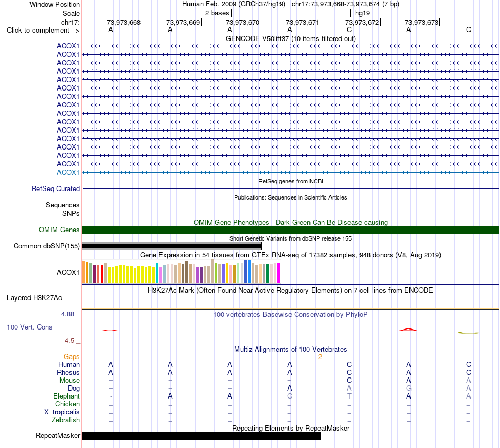Viewport: 500px width, 448px height.
Task: Select the Chicken species label
Action: pos(67,404)
